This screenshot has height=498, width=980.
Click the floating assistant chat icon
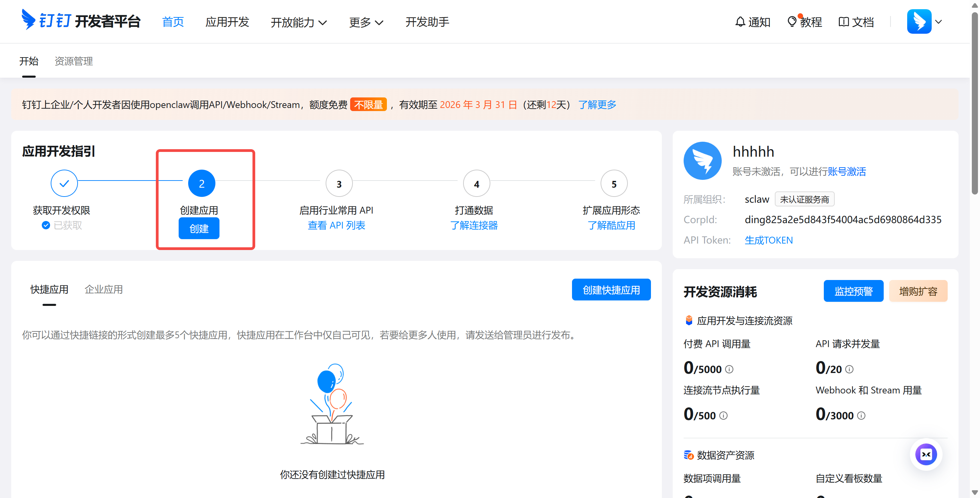coord(926,454)
